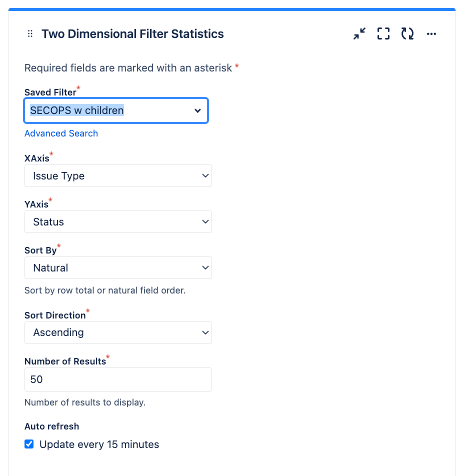Expand the Sort By Natural dropdown
Image resolution: width=465 pixels, height=476 pixels.
click(x=118, y=268)
